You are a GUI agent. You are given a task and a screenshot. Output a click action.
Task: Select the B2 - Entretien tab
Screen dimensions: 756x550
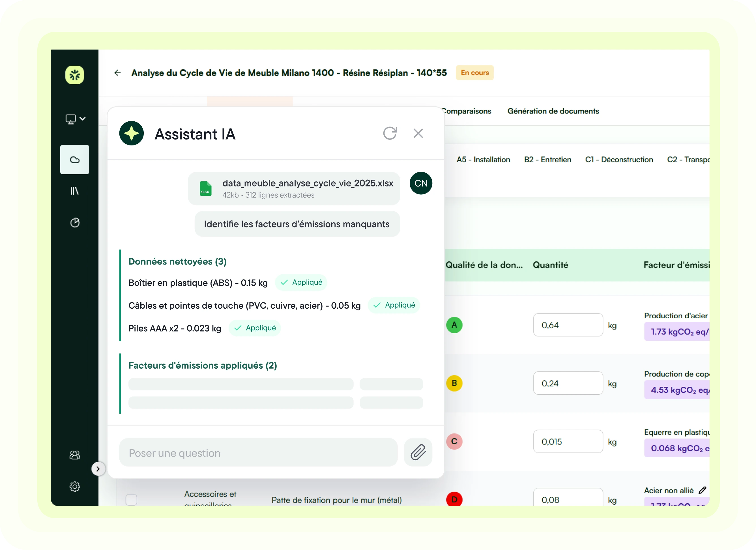tap(547, 160)
